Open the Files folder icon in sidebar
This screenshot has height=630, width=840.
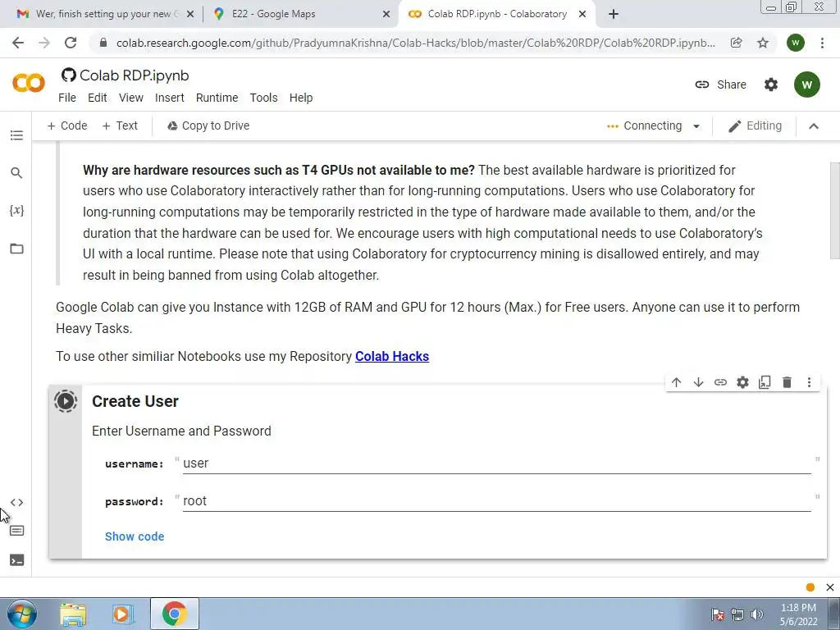click(x=16, y=249)
